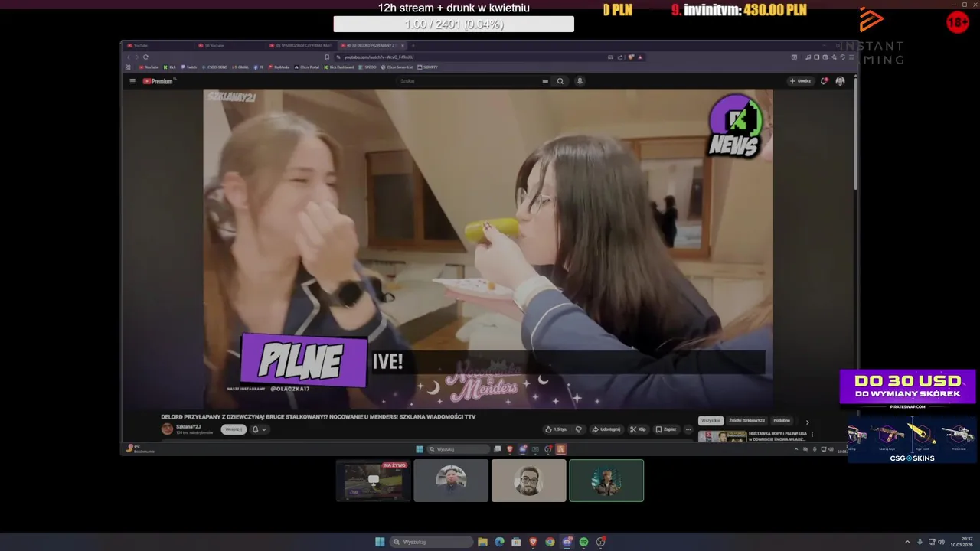Open the Twitch bookmark

point(189,67)
